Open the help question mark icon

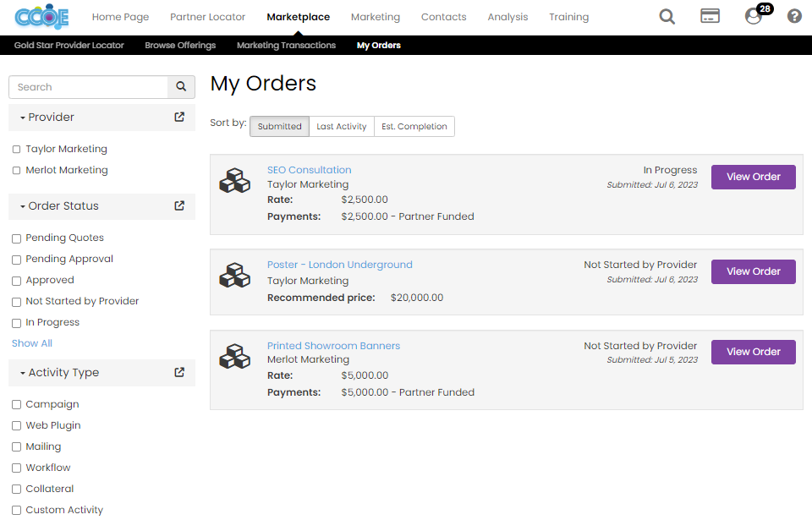point(793,16)
